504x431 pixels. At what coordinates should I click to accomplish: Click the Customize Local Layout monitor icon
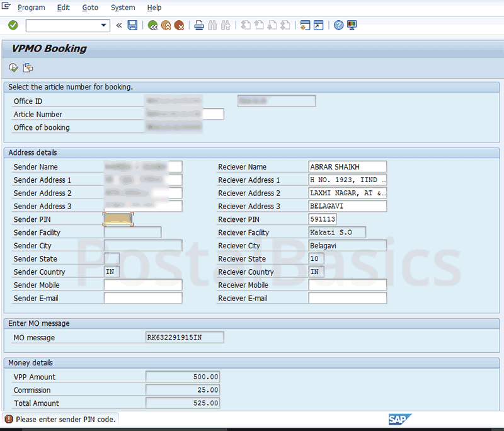[x=352, y=25]
